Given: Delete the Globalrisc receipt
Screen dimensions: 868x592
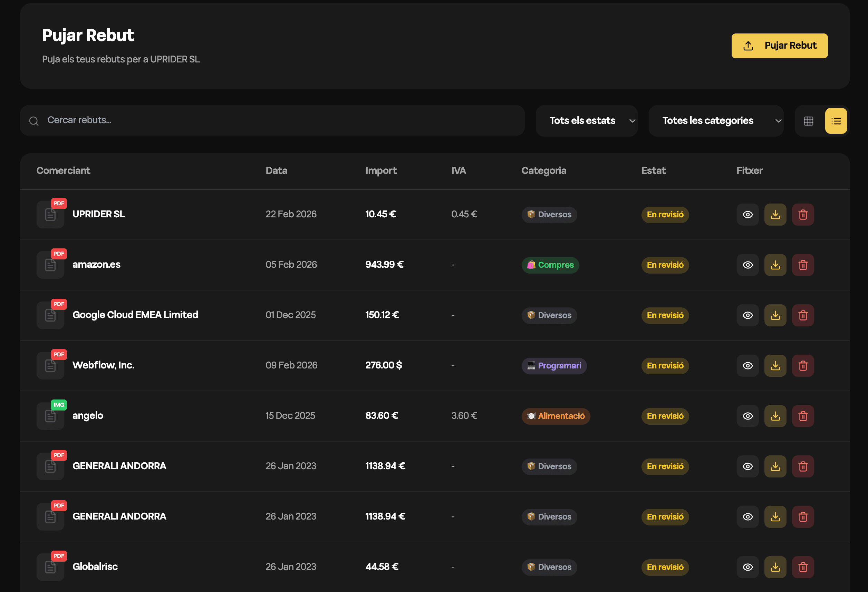Looking at the screenshot, I should tap(803, 567).
